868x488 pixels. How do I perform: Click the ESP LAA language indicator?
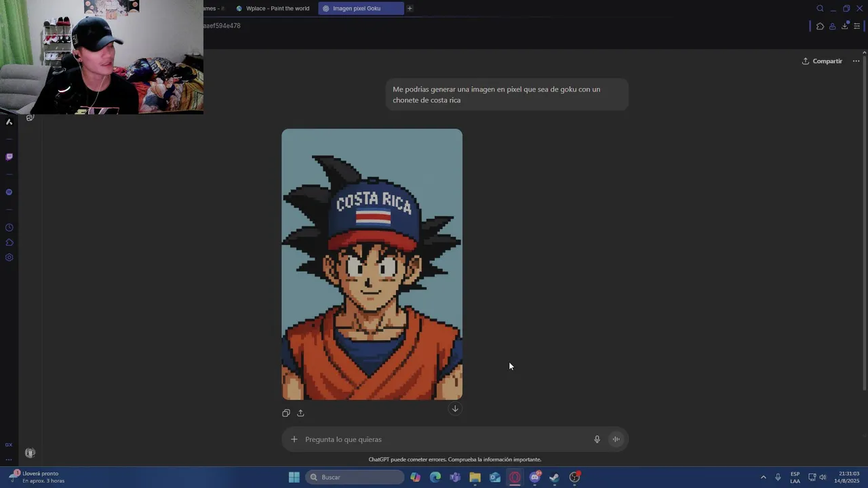point(795,477)
